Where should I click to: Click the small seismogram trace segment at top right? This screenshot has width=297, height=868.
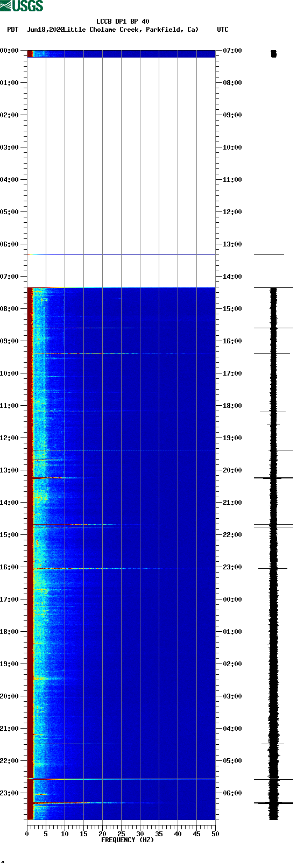click(x=273, y=53)
